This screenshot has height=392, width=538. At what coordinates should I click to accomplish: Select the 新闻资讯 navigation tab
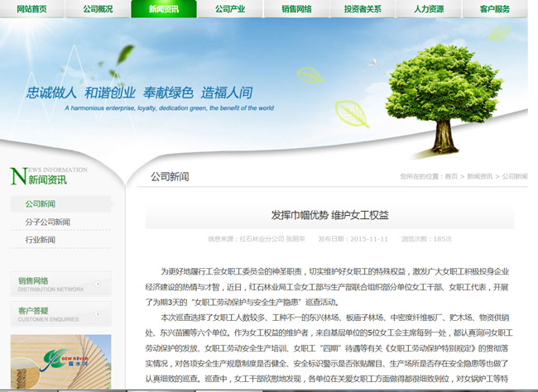pyautogui.click(x=164, y=9)
